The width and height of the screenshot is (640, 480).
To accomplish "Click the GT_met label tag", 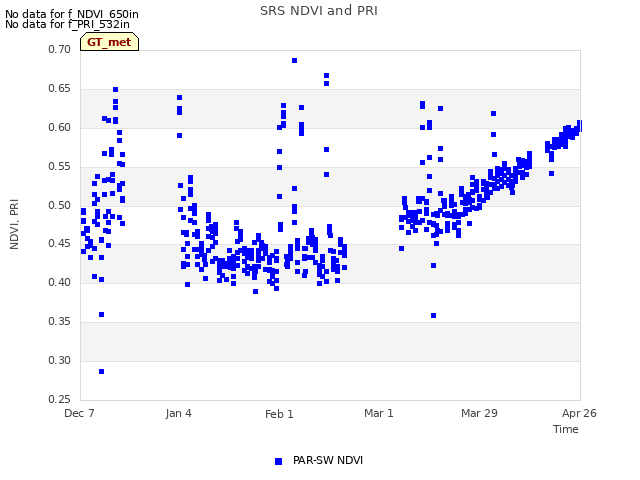I will (109, 42).
